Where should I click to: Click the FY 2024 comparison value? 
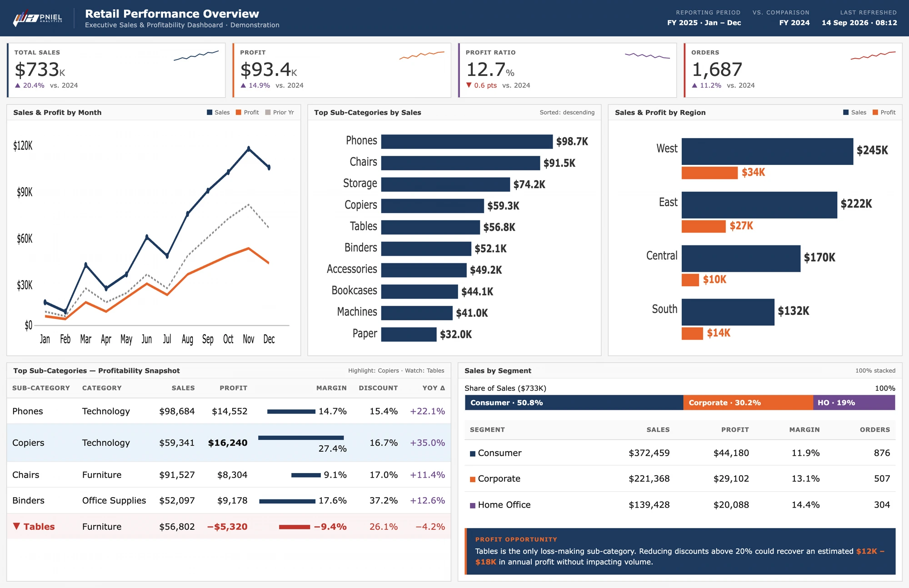click(794, 23)
